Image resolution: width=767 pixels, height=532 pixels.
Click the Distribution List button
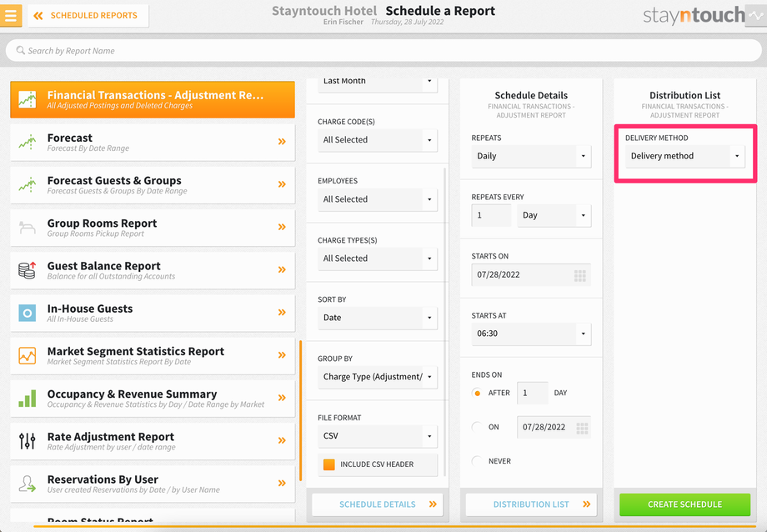[531, 504]
